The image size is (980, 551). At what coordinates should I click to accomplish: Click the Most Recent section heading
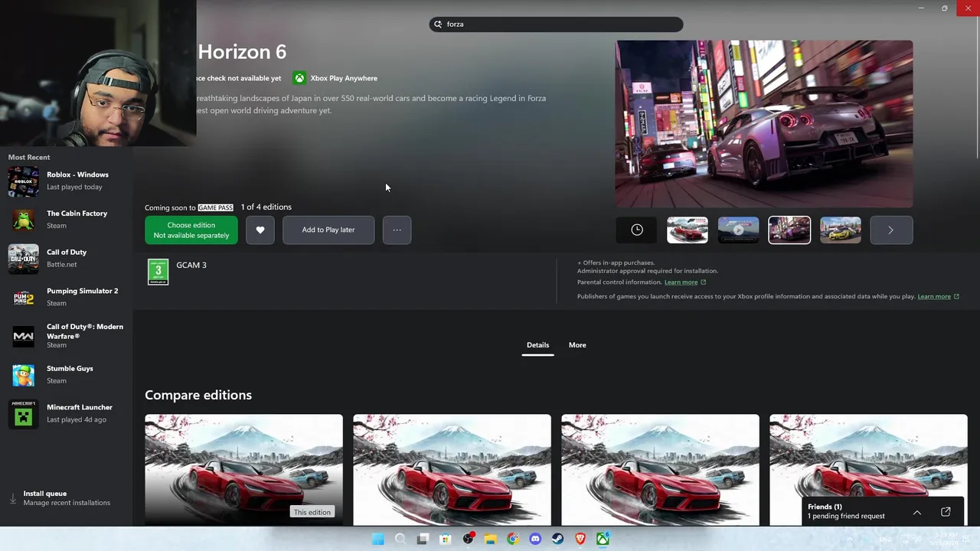click(x=29, y=158)
